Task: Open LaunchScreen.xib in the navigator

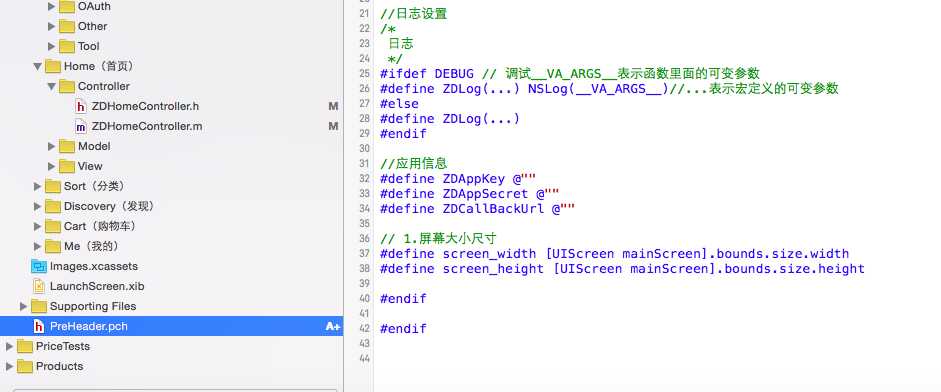Action: pyautogui.click(x=97, y=286)
